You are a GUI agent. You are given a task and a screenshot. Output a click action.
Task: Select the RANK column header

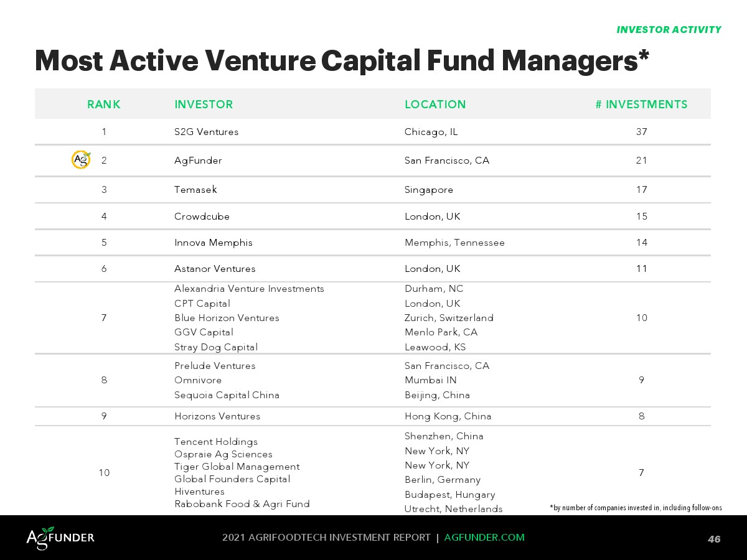[104, 105]
